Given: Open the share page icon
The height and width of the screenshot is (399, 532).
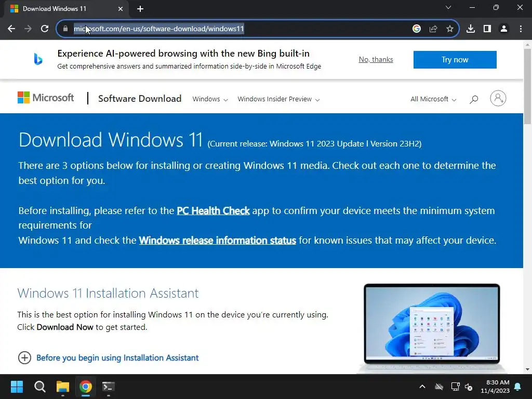Looking at the screenshot, I should (x=433, y=29).
